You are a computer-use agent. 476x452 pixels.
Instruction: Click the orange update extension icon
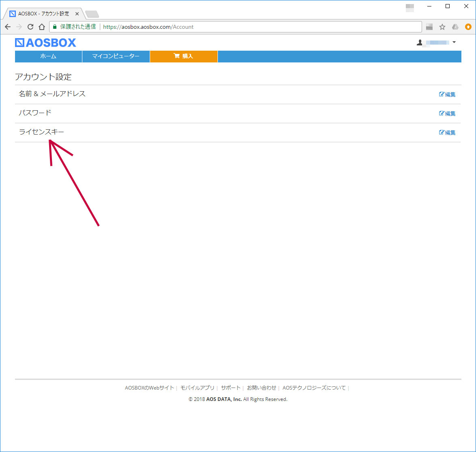468,27
